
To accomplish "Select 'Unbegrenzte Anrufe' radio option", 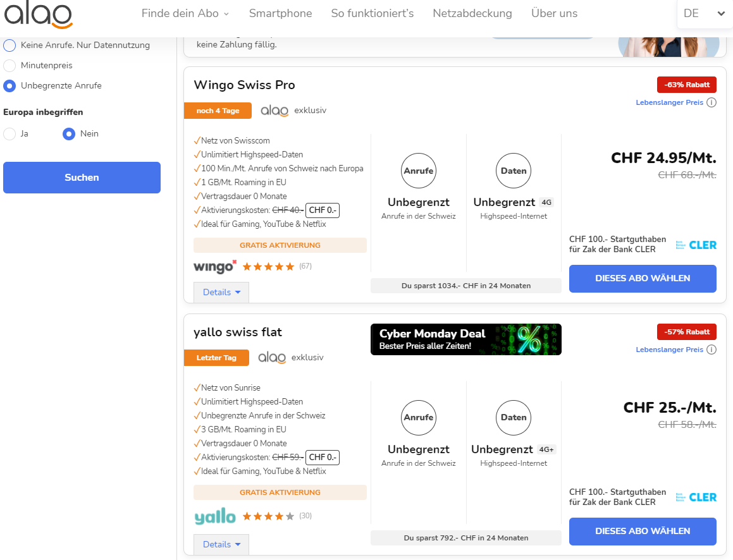I will click(10, 86).
